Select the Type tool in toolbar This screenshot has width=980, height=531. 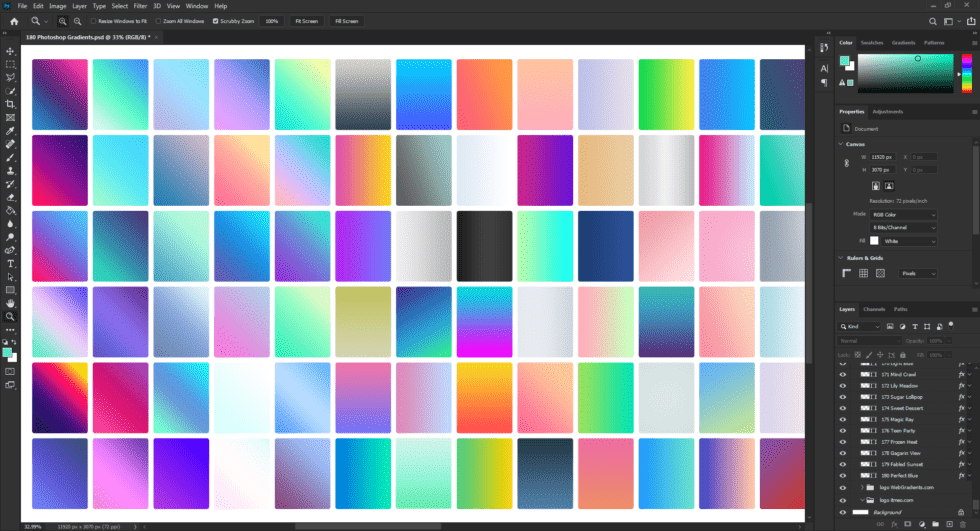pyautogui.click(x=10, y=263)
